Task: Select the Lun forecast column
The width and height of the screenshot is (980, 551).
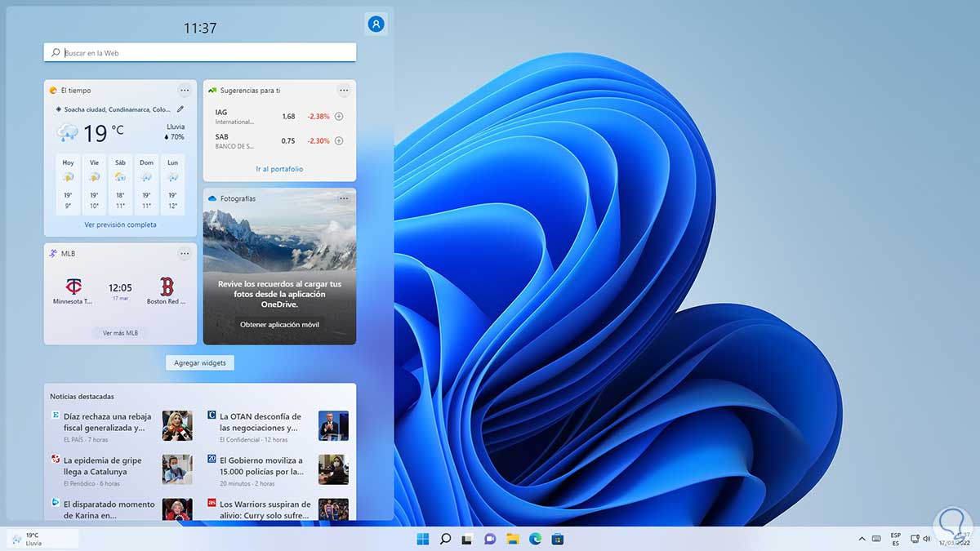Action: (x=172, y=184)
